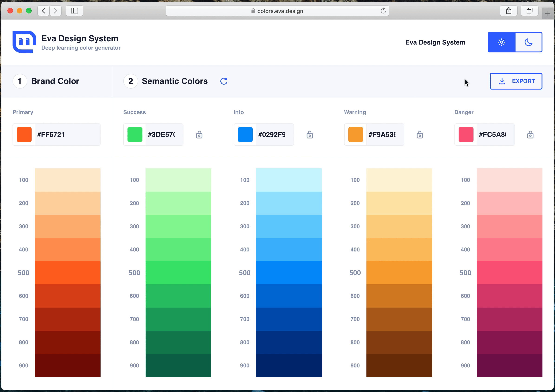Click the Danger 900 shade label
The width and height of the screenshot is (555, 392).
(465, 366)
